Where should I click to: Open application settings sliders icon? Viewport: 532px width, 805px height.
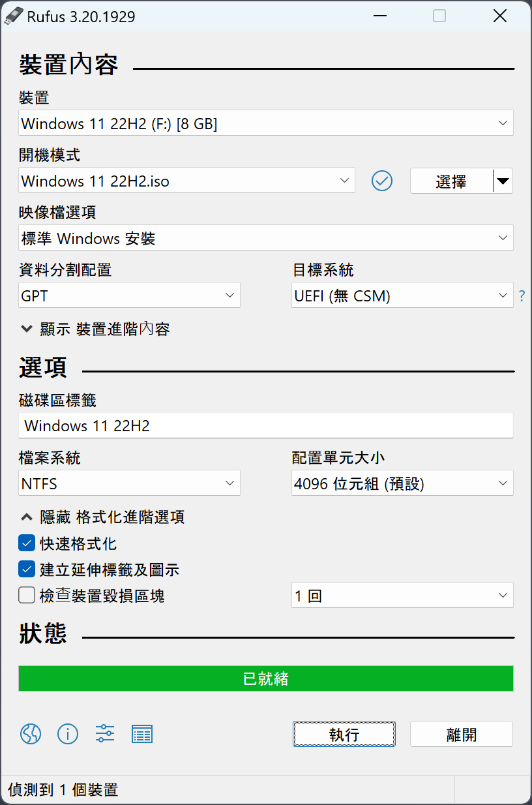pyautogui.click(x=105, y=734)
